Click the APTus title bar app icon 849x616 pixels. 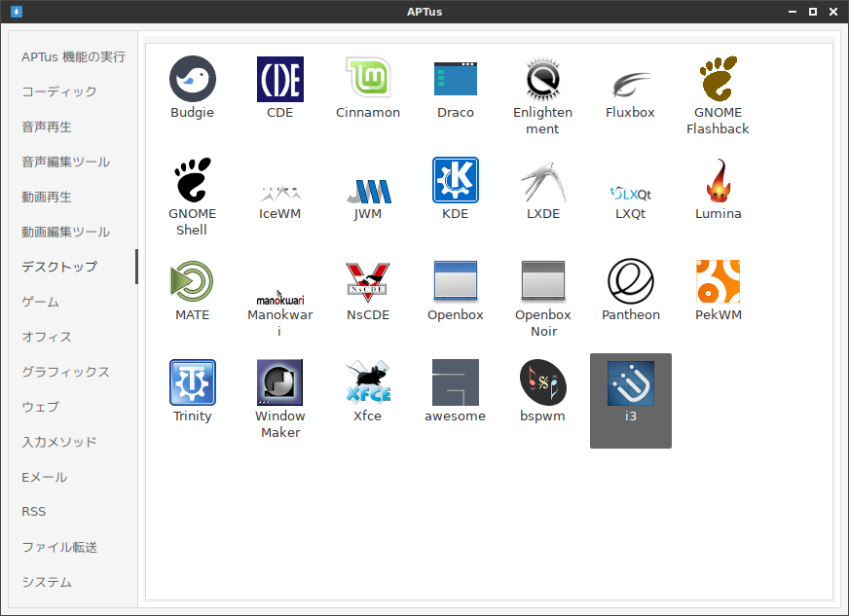point(17,12)
